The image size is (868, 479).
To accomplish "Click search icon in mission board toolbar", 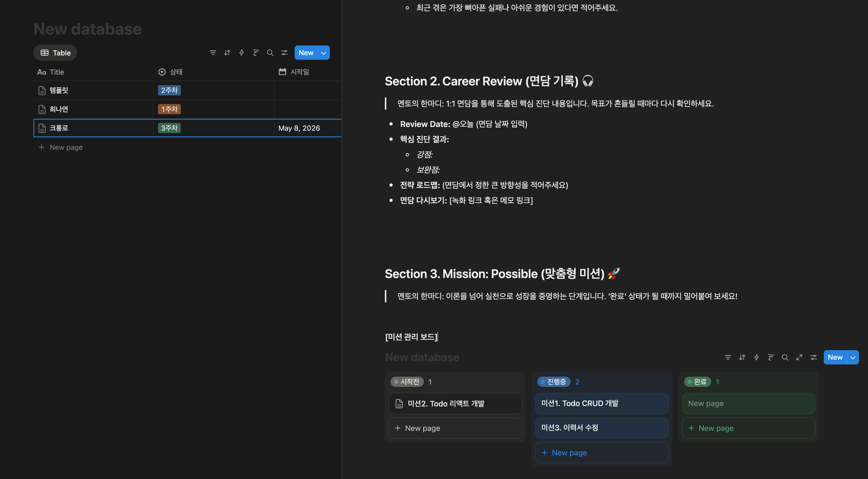I will (785, 357).
